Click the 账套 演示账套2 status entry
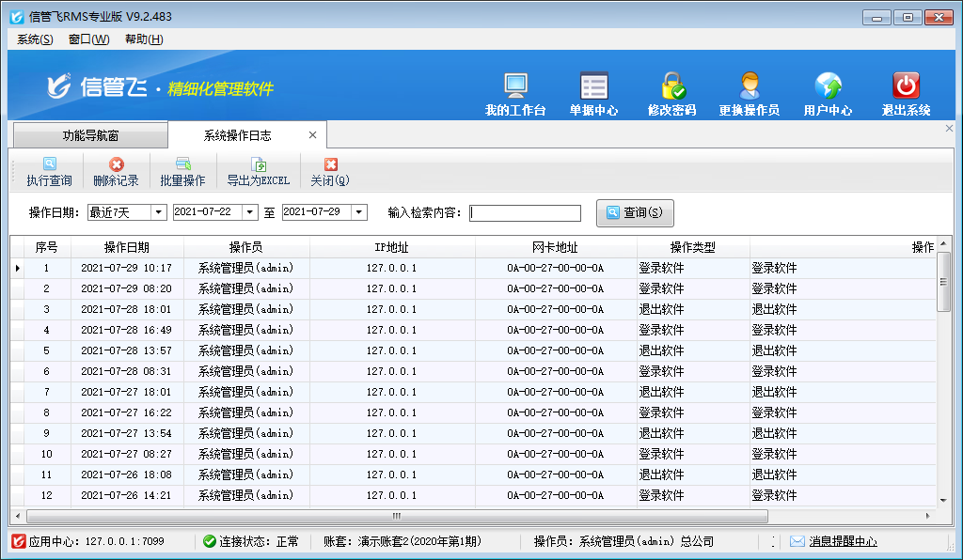Screen dimensions: 963x560 tap(403, 541)
